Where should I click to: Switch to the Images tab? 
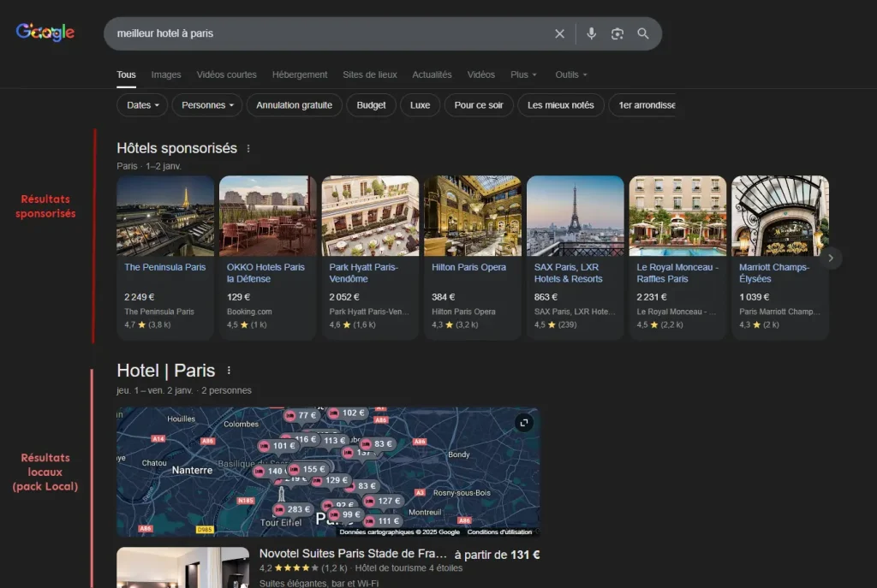pos(166,74)
